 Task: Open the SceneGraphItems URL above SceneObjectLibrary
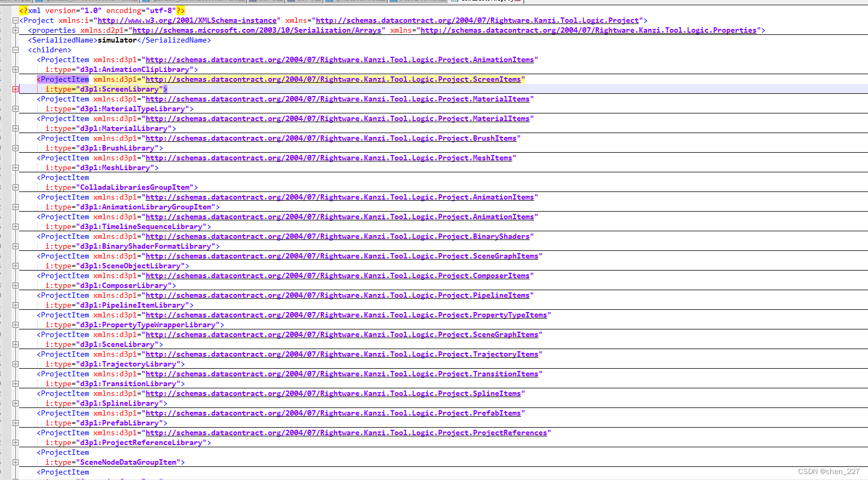[x=342, y=256]
